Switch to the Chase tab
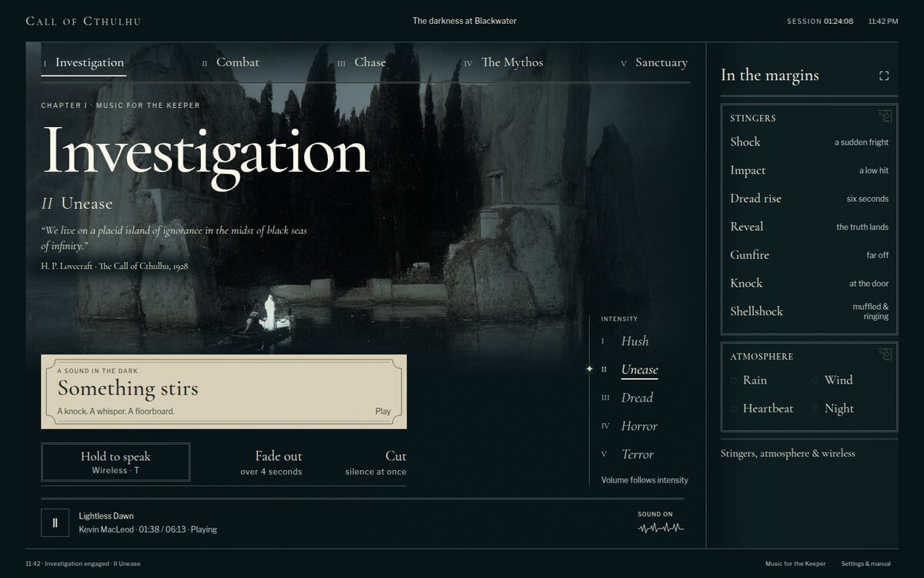 pos(362,62)
